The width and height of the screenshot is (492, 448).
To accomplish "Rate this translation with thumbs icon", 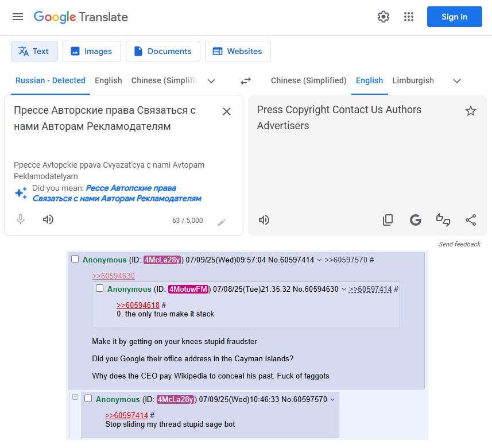I will pyautogui.click(x=443, y=220).
